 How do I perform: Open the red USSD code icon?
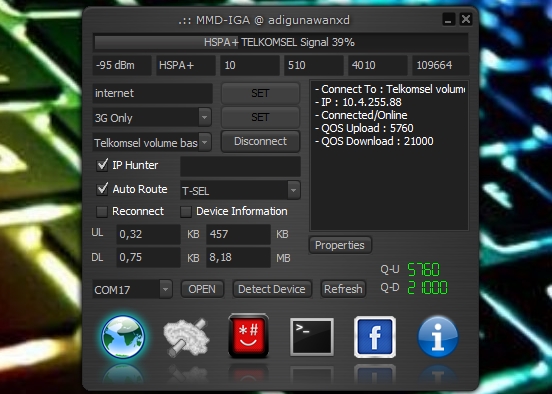(x=249, y=336)
